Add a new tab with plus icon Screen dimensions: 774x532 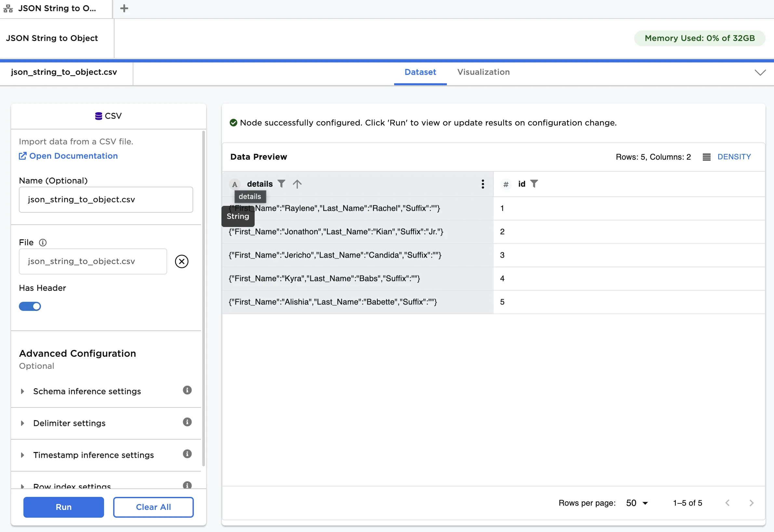click(124, 8)
